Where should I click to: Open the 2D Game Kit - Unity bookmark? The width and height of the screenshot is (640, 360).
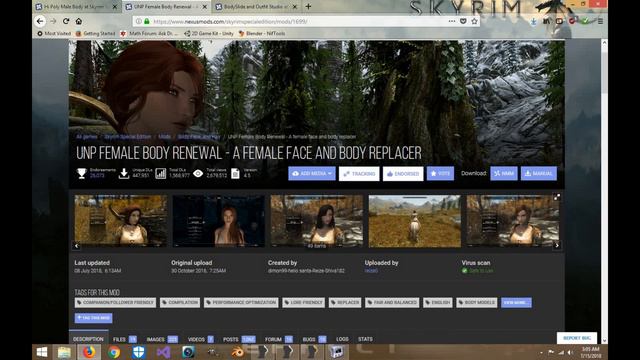[x=209, y=33]
